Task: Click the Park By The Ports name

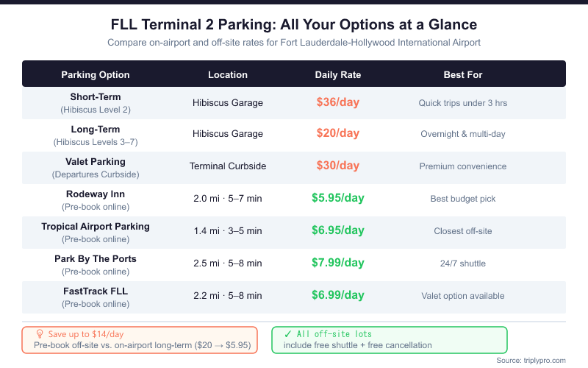Action: [x=96, y=258]
